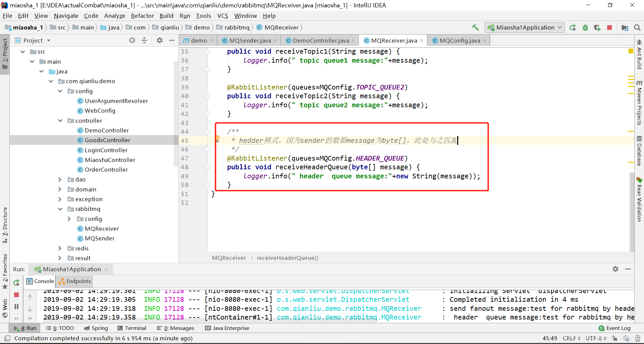Viewport: 644px width, 344px height.
Task: Open the VCS menu
Action: (x=222, y=16)
